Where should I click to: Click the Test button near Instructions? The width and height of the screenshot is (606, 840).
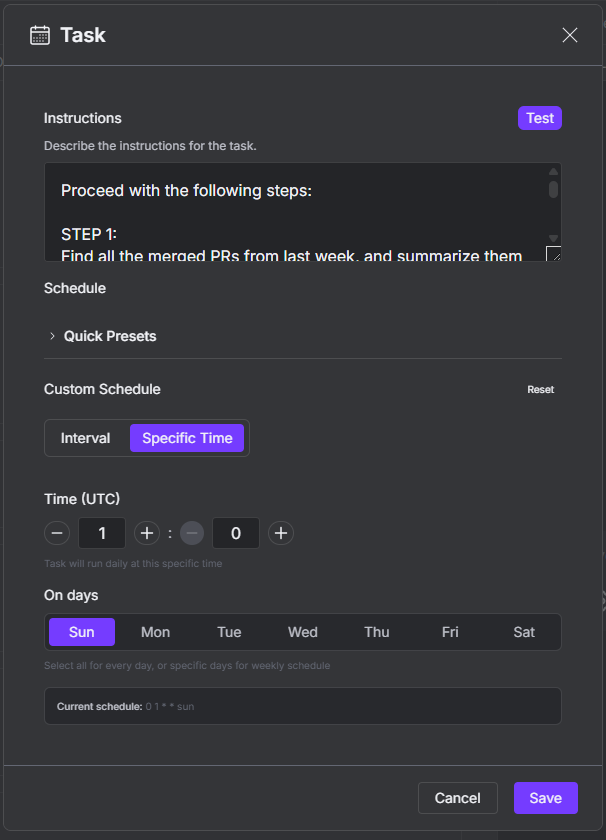click(539, 117)
